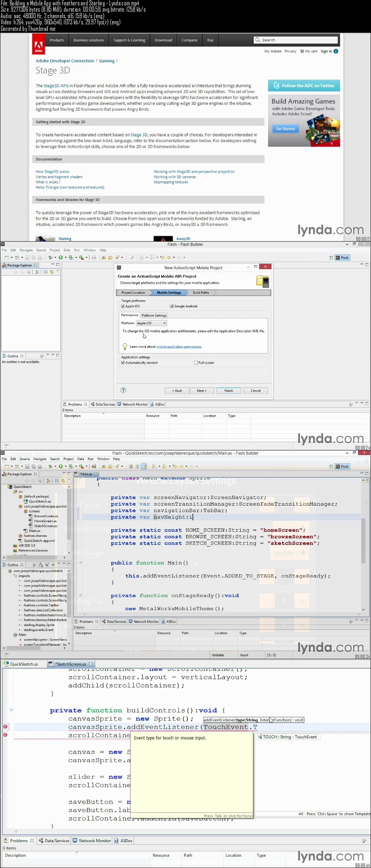Click Link with Editor in the empty Package Explorer
This screenshot has height=868, width=371.
coord(52,272)
